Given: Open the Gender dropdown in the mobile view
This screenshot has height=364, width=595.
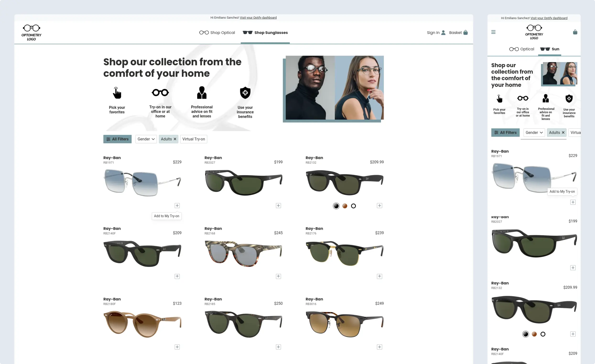Looking at the screenshot, I should pos(534,133).
